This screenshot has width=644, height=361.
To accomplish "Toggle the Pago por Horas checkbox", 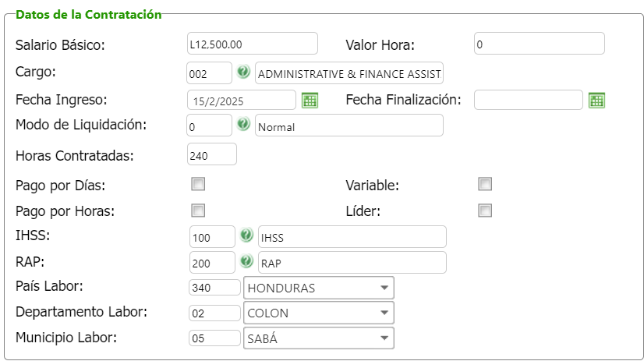I will (199, 211).
